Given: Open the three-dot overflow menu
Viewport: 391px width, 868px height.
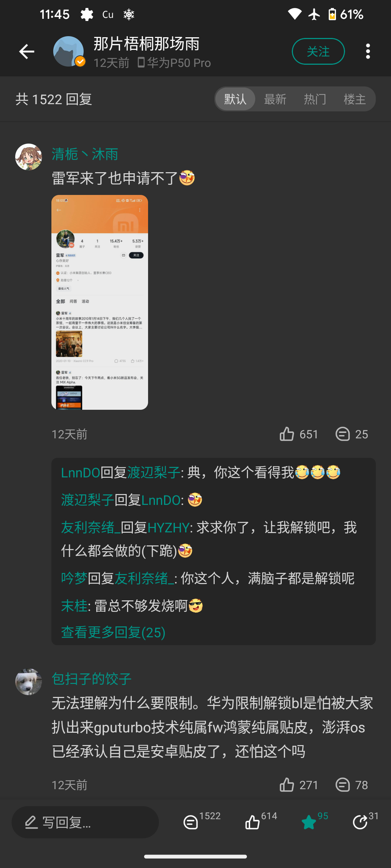Looking at the screenshot, I should (368, 51).
